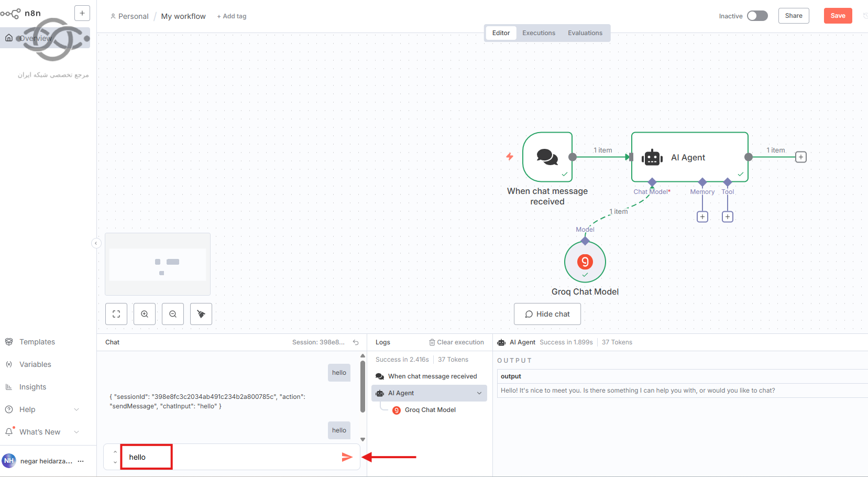Select the Editor tab
Image resolution: width=868 pixels, height=477 pixels.
(501, 33)
